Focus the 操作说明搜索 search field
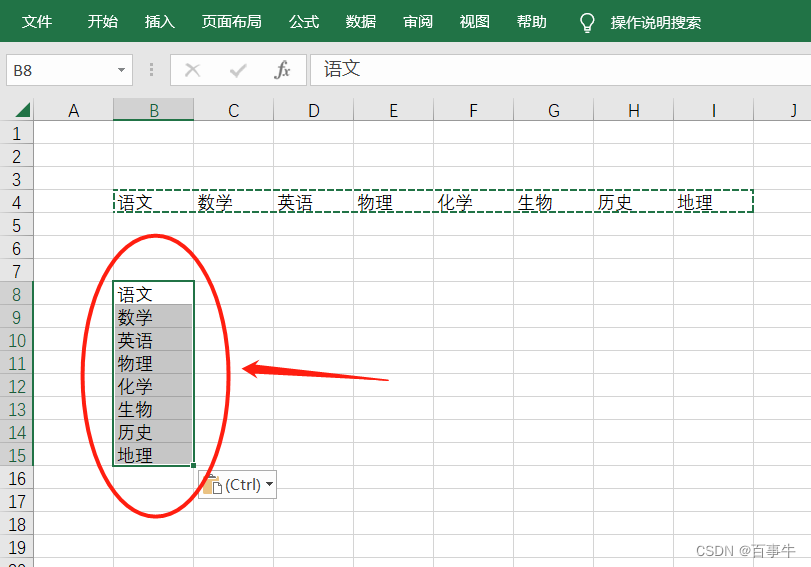 (655, 22)
